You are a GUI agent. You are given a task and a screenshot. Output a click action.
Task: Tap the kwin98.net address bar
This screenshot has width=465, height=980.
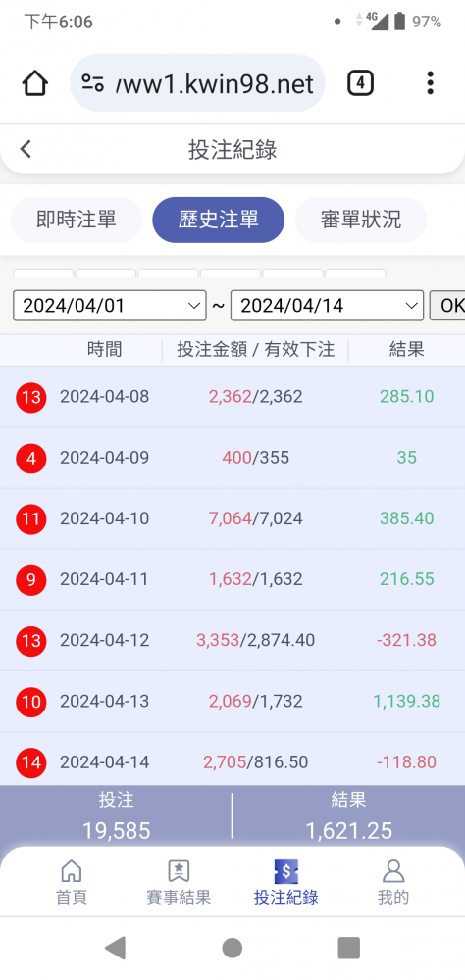click(x=197, y=83)
